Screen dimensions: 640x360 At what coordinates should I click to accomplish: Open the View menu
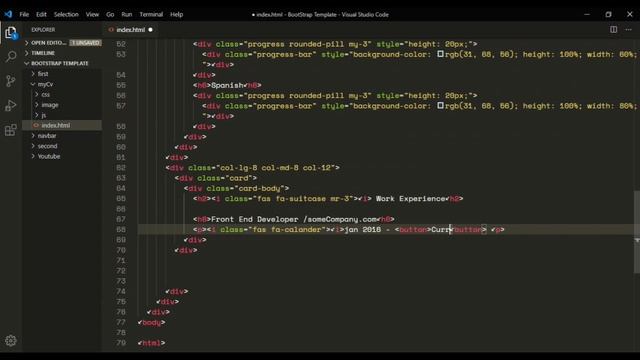(92, 14)
